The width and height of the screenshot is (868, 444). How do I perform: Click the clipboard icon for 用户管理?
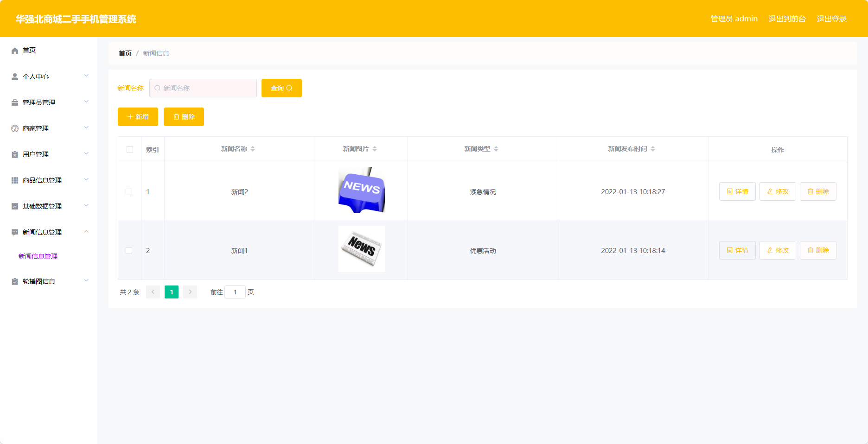click(15, 154)
